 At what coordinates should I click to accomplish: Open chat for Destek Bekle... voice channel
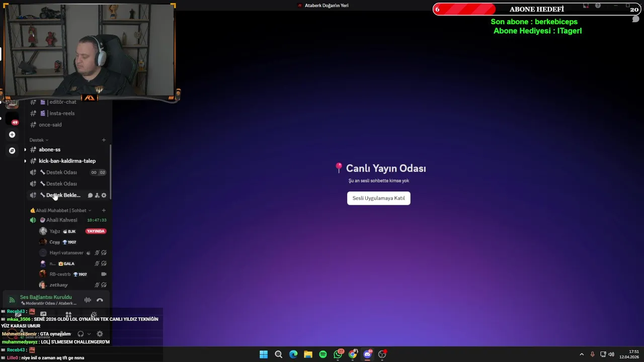[90, 195]
